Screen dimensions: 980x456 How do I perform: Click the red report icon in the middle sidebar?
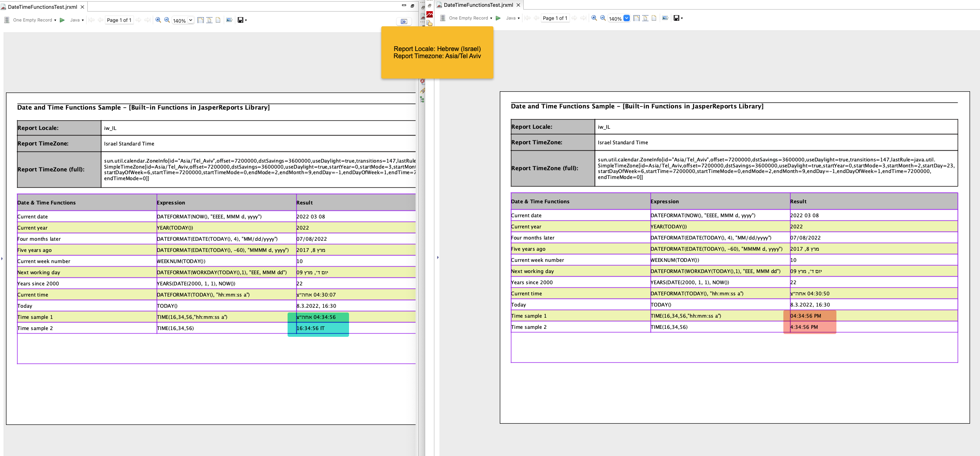pos(430,14)
